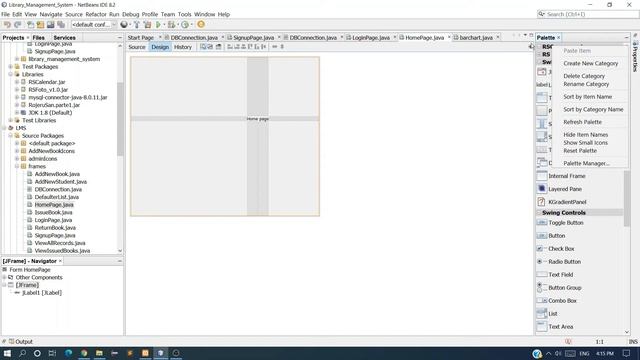
Task: Collapse the frames package node
Action: (17, 166)
